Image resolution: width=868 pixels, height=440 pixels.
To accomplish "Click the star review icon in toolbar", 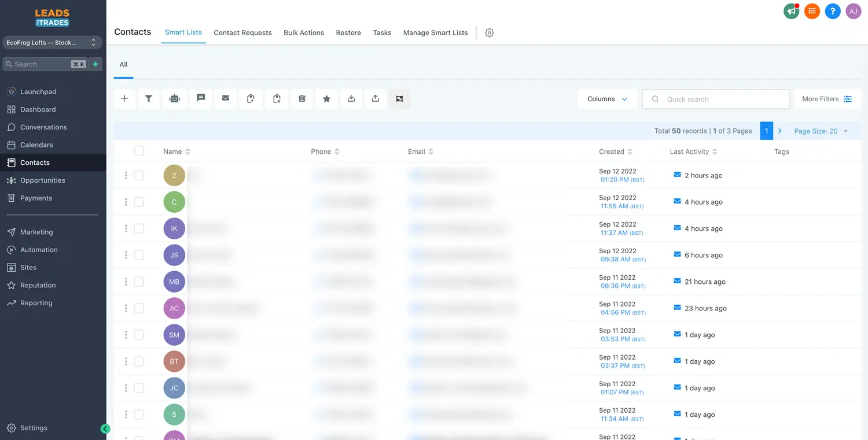I will pyautogui.click(x=326, y=99).
